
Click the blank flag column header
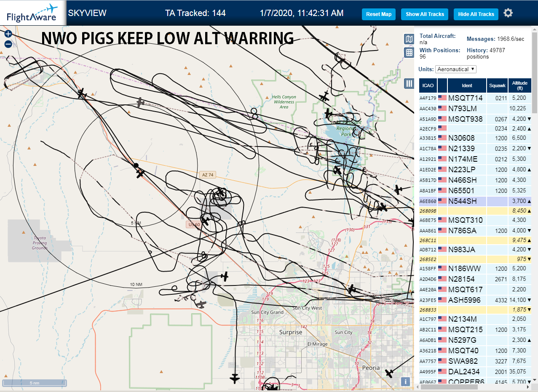442,85
